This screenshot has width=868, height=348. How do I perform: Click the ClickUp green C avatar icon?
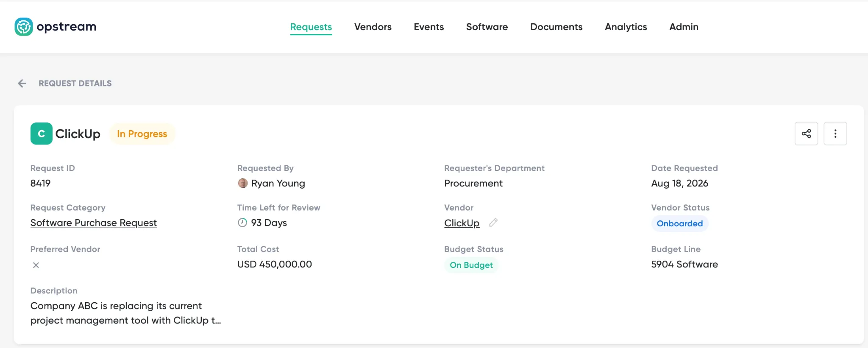pos(42,134)
